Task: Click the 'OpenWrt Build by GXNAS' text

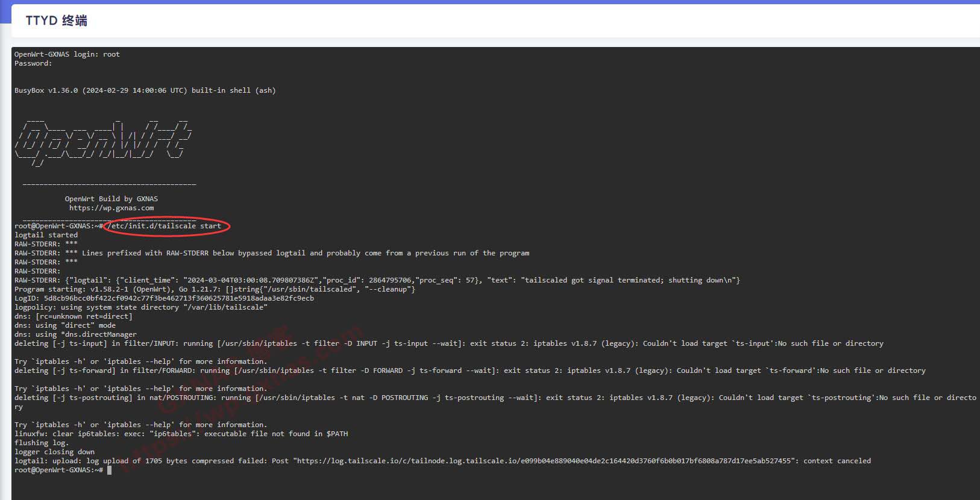Action: point(112,199)
